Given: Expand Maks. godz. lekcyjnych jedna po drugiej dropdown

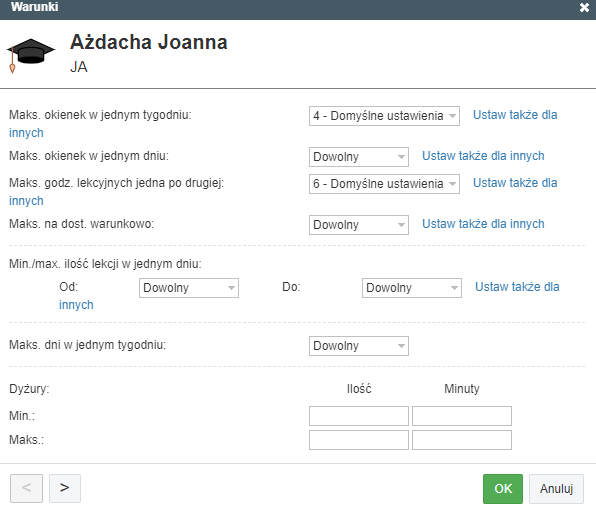Looking at the screenshot, I should tap(384, 184).
